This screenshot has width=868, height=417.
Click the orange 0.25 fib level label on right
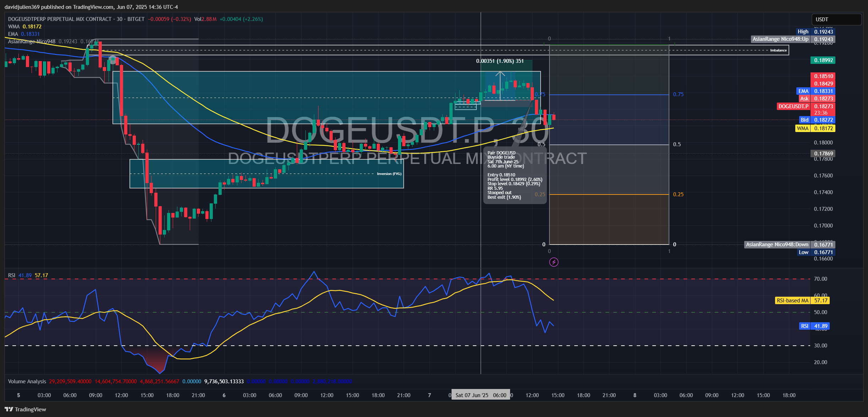point(678,194)
